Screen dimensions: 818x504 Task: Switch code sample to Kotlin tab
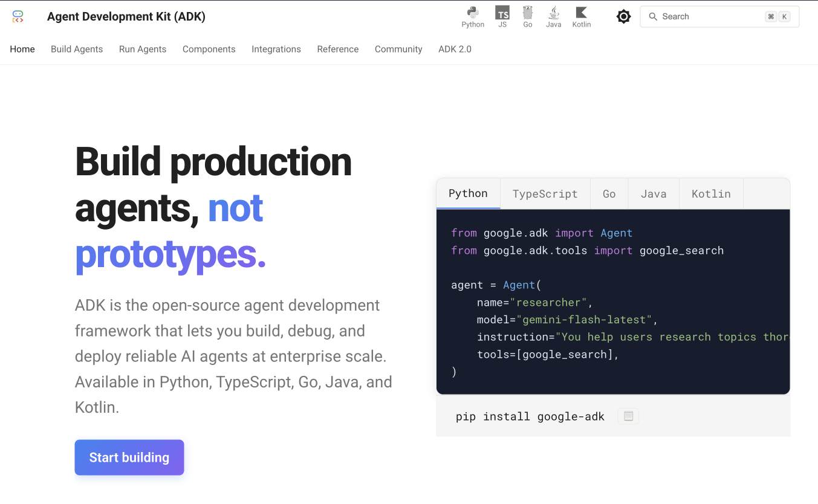pyautogui.click(x=711, y=194)
